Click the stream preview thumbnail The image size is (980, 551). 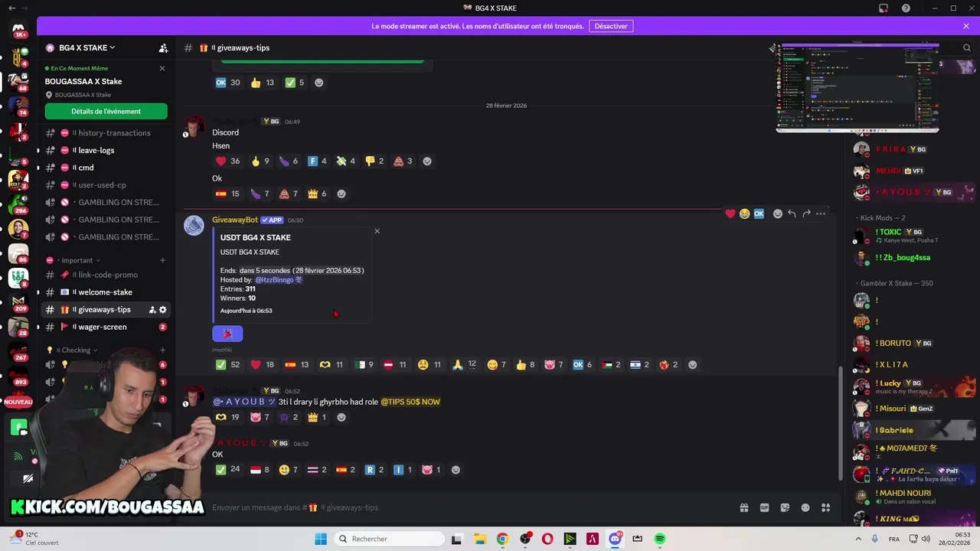(857, 88)
